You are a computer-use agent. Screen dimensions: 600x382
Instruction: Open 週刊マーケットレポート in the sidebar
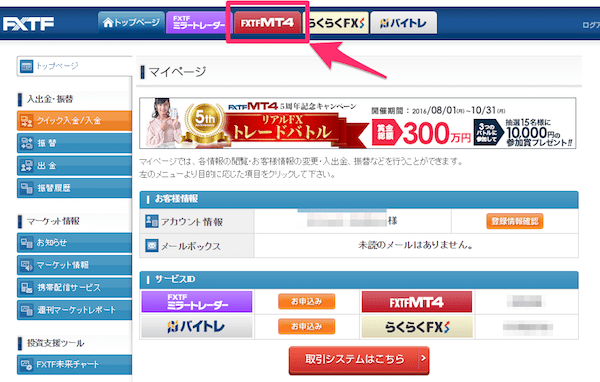click(75, 310)
